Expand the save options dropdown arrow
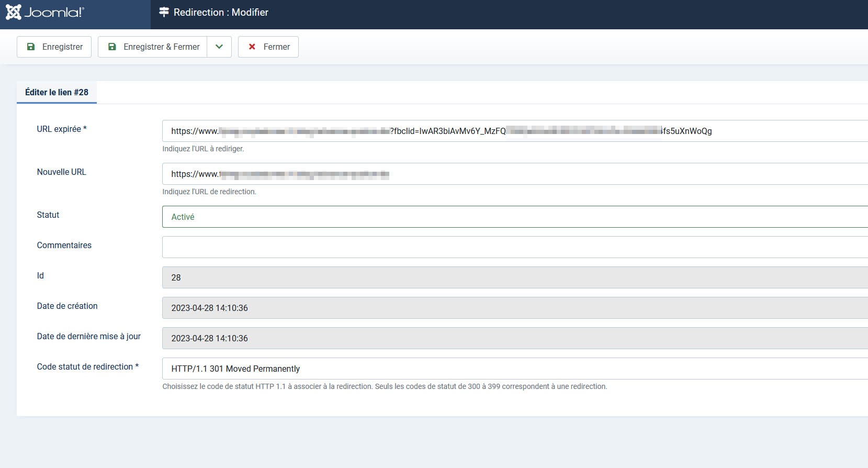This screenshot has width=868, height=468. click(219, 47)
